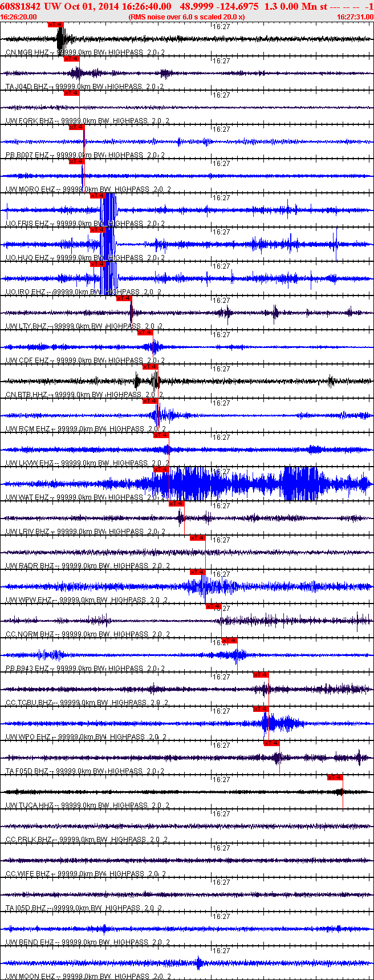374x980 pixels.
Task: Select the pick flag on CC.TCBU BHZ trace
Action: coord(261,675)
